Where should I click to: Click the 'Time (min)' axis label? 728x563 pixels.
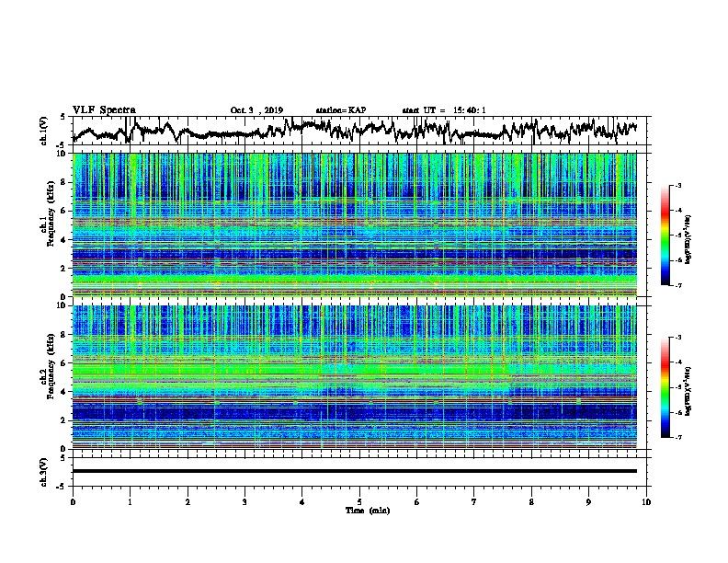pos(368,511)
